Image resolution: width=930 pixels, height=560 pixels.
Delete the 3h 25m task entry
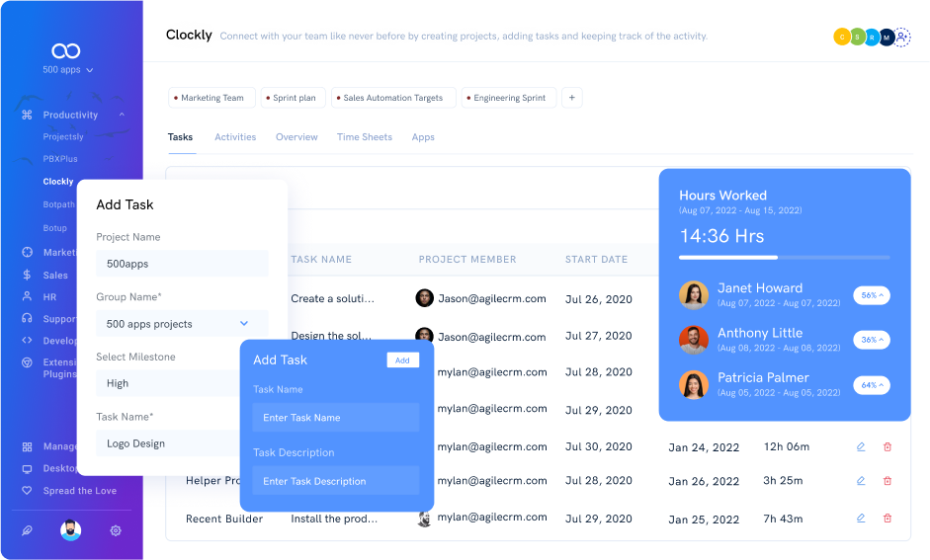pos(887,481)
